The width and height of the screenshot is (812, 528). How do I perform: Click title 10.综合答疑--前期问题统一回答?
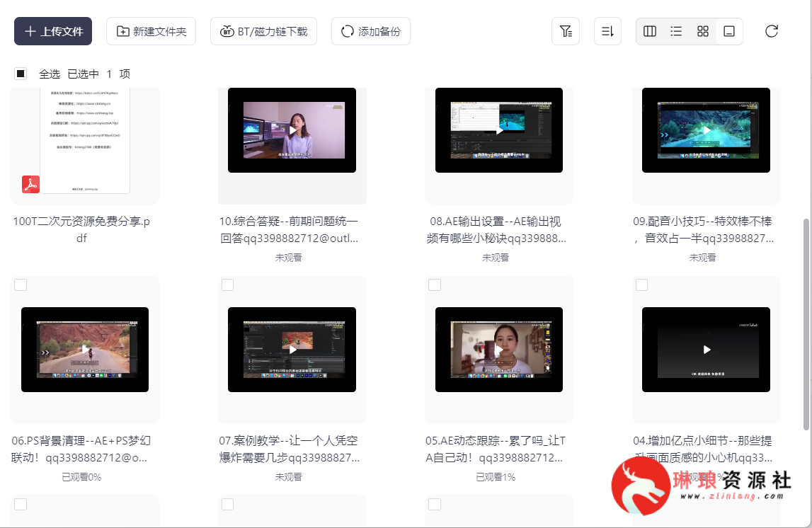click(288, 230)
